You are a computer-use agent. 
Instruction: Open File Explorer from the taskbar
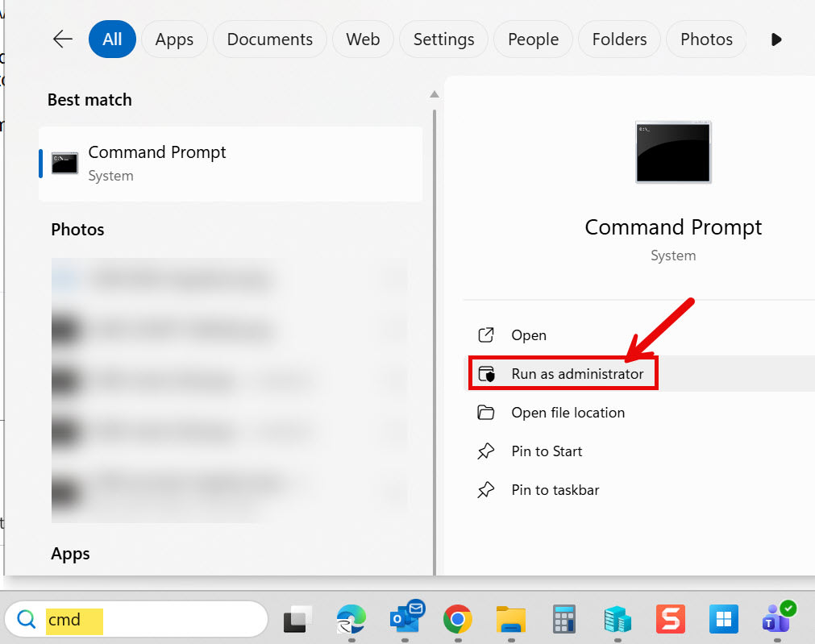pyautogui.click(x=511, y=619)
